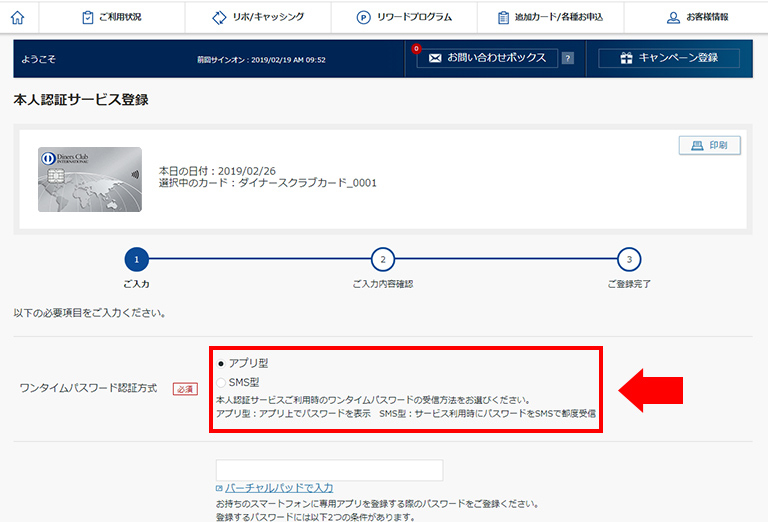This screenshot has width=768, height=522.
Task: Open the ご利用状況 menu
Action: (x=112, y=17)
